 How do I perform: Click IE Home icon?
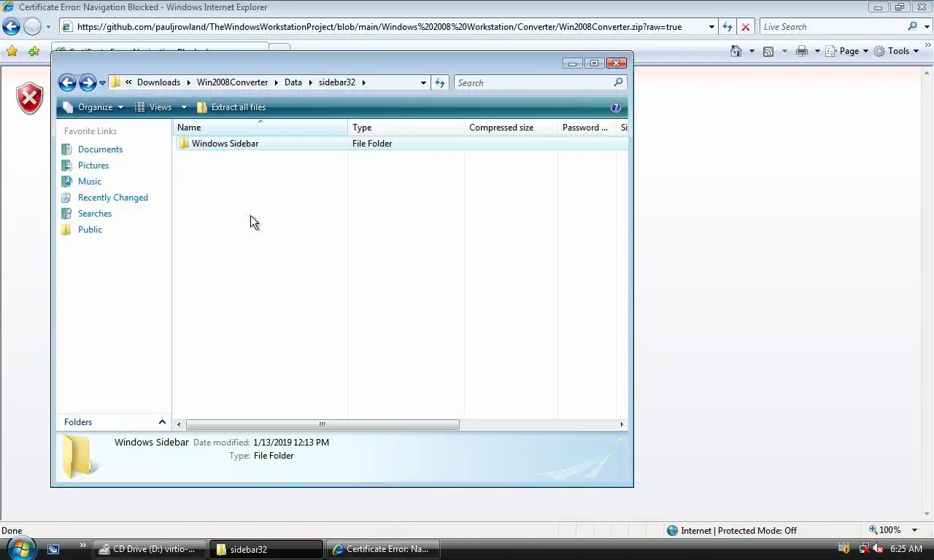(736, 51)
